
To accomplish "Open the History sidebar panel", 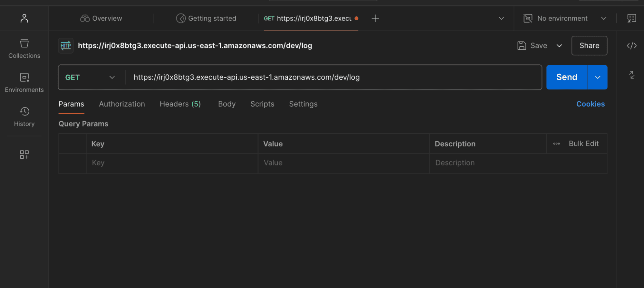I will 24,116.
